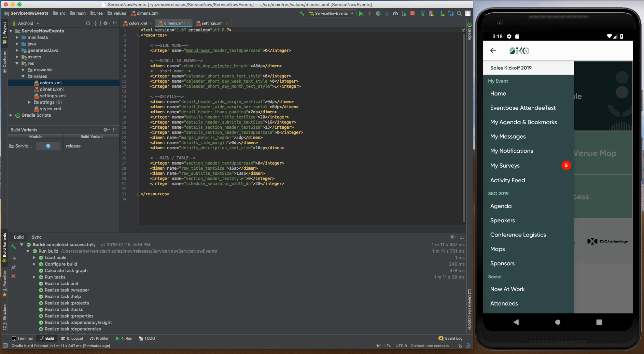This screenshot has height=354, width=644.
Task: Open Project Structure icon in toolbar
Action: coord(451,13)
